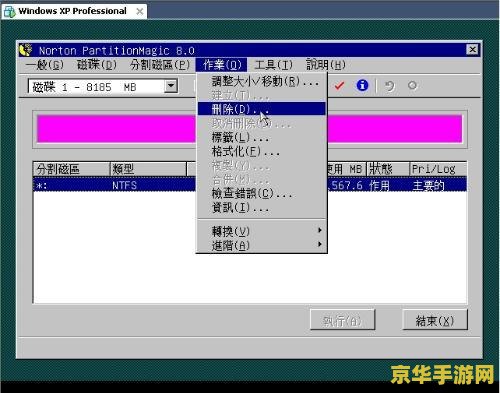Image resolution: width=500 pixels, height=393 pixels.
Task: Choose 資訊(I)... from the menu
Action: tap(262, 208)
